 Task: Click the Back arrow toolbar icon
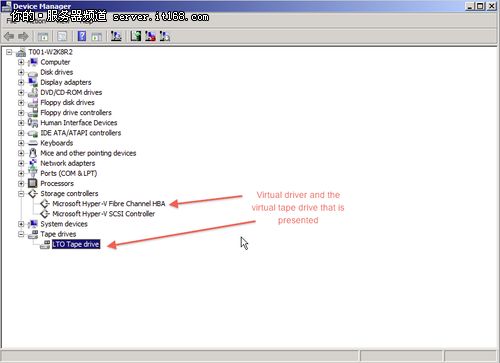click(x=9, y=36)
